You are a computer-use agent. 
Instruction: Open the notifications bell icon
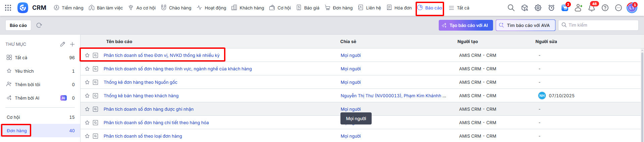click(x=592, y=8)
